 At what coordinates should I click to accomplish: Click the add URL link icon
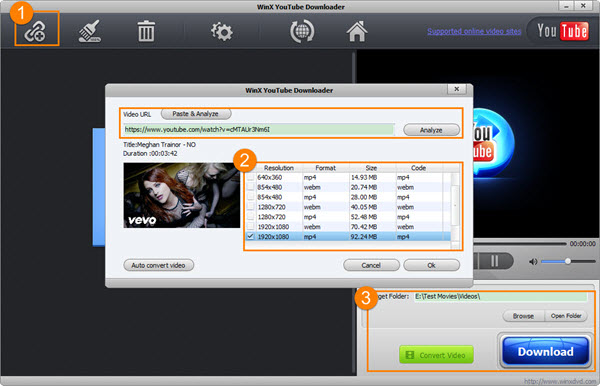(35, 31)
